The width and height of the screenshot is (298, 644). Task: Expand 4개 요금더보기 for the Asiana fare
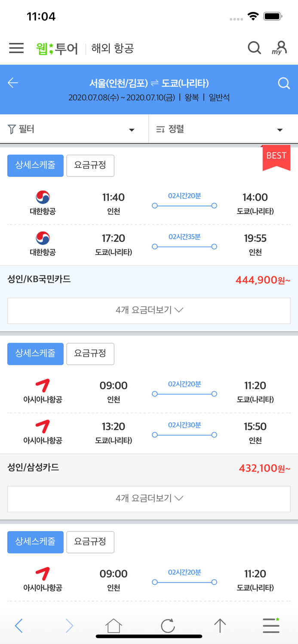(149, 498)
